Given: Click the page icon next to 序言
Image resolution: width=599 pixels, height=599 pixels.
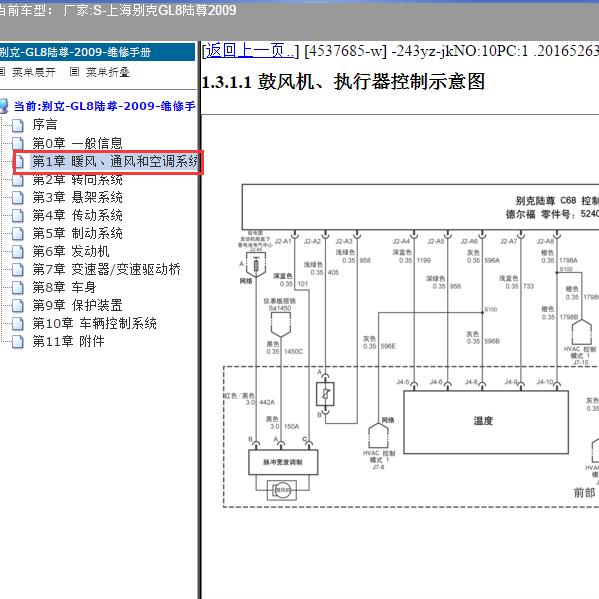Looking at the screenshot, I should click(18, 125).
